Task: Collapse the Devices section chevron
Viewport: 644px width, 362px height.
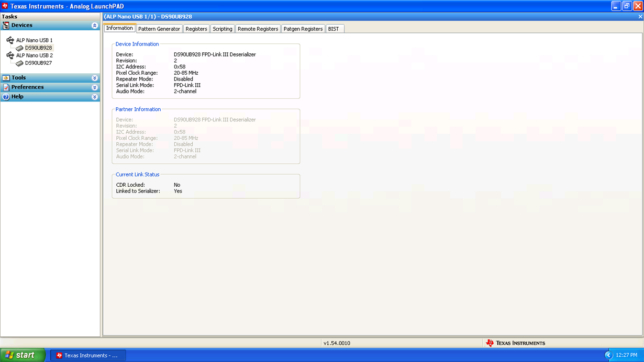Action: click(95, 25)
